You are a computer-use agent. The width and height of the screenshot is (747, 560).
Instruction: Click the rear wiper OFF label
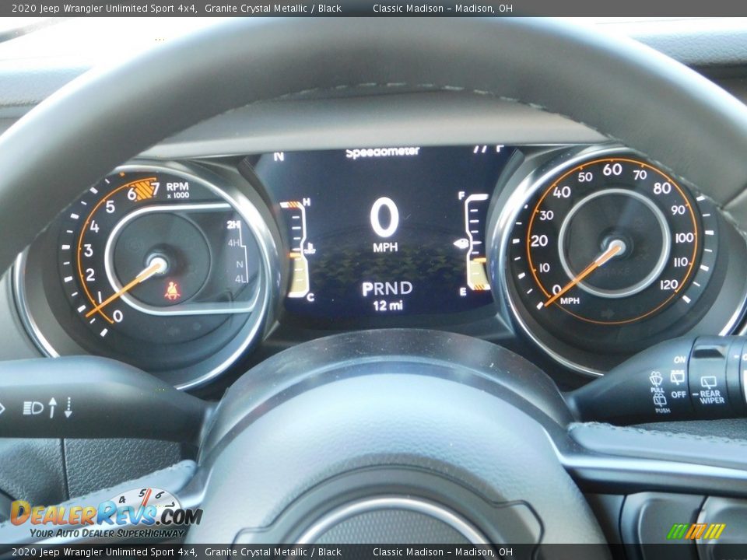coord(679,394)
